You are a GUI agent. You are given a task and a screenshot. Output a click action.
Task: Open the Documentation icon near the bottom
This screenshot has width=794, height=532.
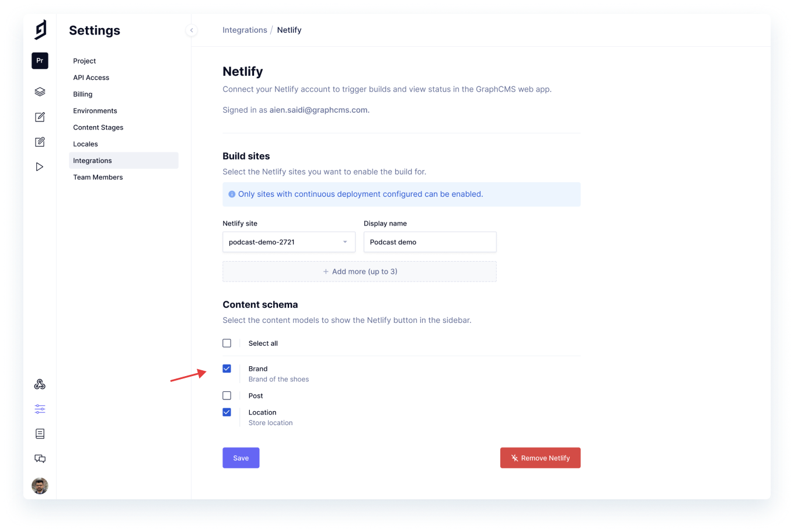pyautogui.click(x=40, y=433)
